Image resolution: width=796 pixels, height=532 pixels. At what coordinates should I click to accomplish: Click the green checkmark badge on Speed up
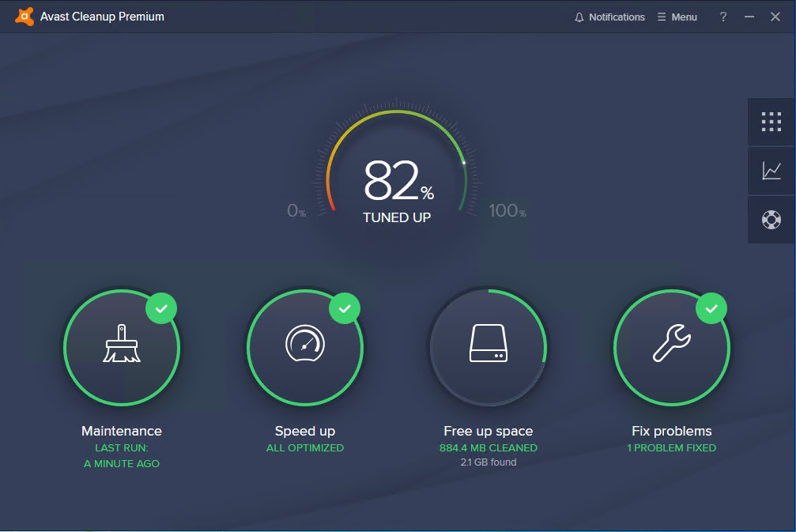coord(345,308)
